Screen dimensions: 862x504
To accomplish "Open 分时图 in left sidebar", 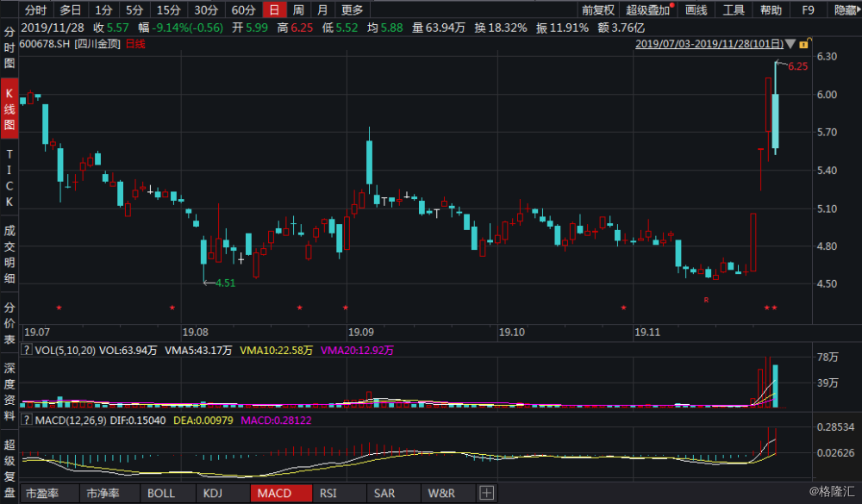I will 9,47.
